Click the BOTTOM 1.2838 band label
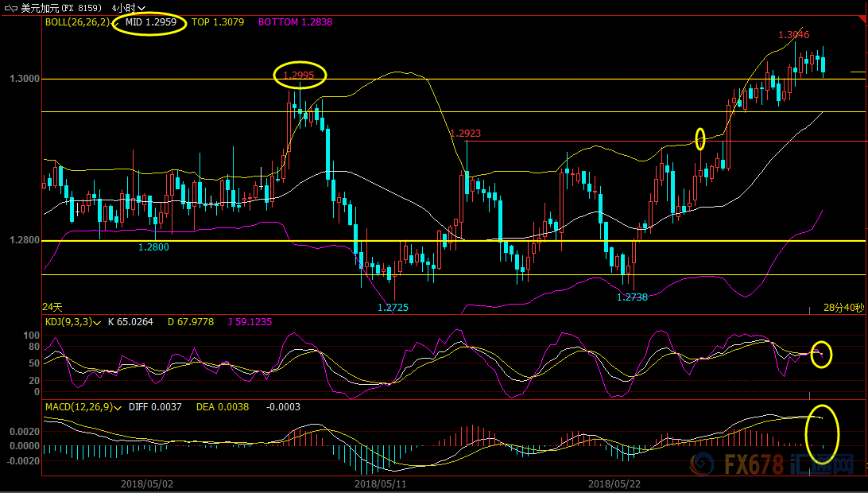Viewport: 868px width, 493px height. (x=295, y=22)
